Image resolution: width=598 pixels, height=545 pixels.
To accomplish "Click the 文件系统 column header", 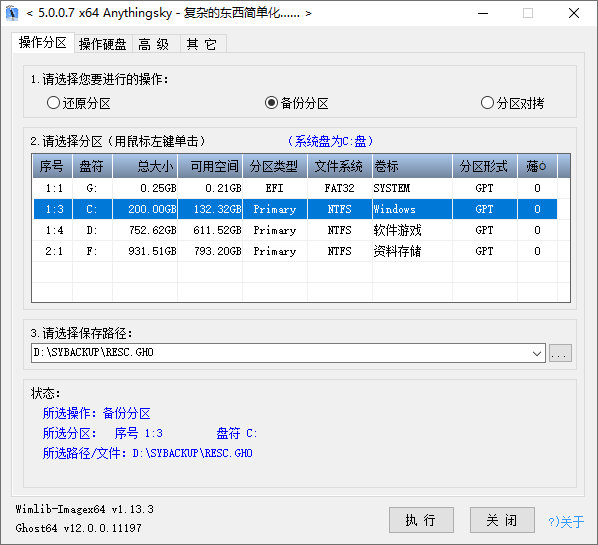I will click(340, 166).
